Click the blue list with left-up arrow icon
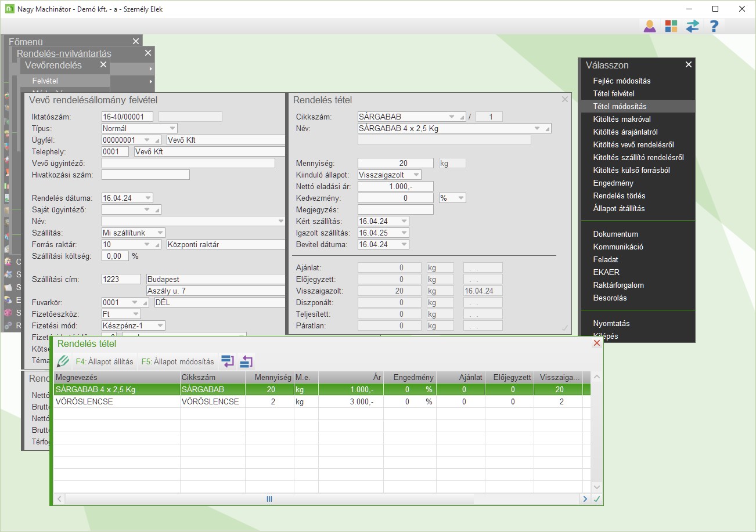This screenshot has width=756, height=532. click(x=246, y=361)
